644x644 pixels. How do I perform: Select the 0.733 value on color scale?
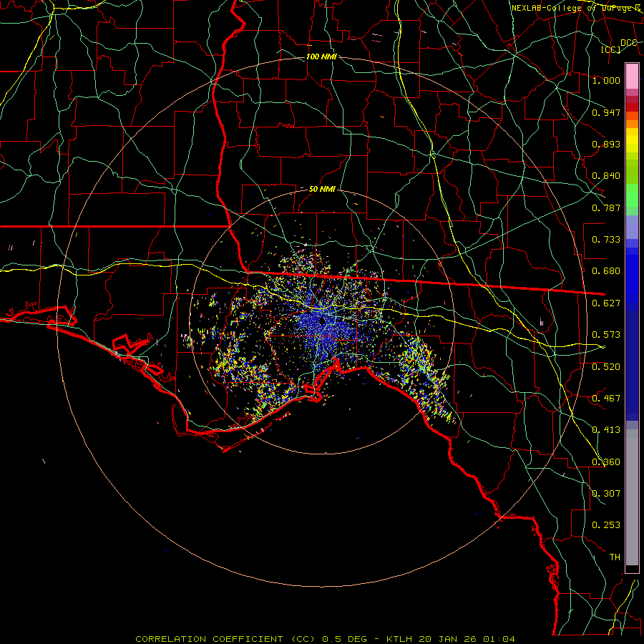coord(606,240)
